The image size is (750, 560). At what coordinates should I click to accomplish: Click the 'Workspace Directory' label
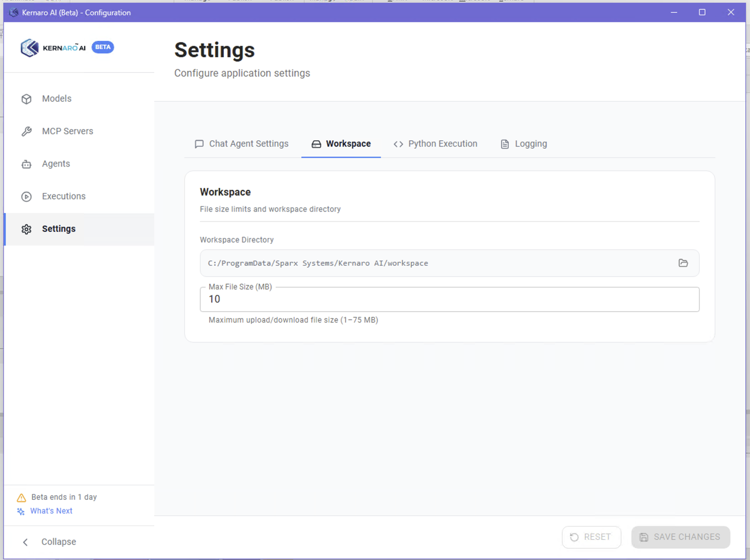coord(237,240)
